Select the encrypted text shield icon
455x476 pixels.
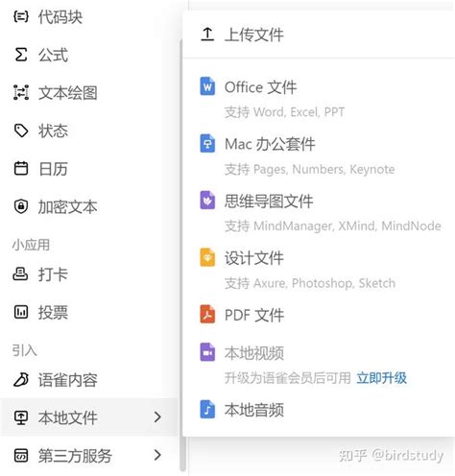(x=21, y=206)
